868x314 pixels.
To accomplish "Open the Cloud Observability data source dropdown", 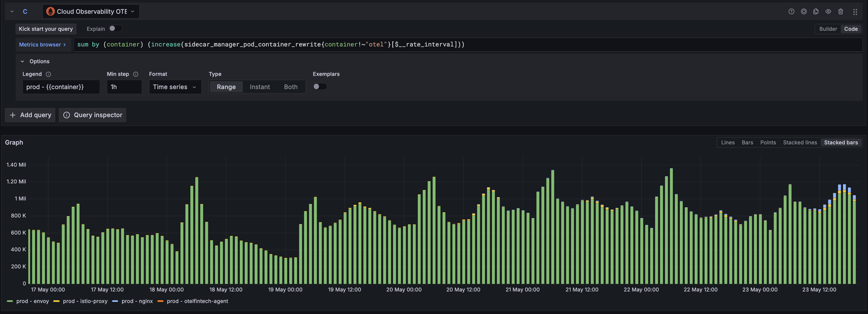I will point(91,12).
